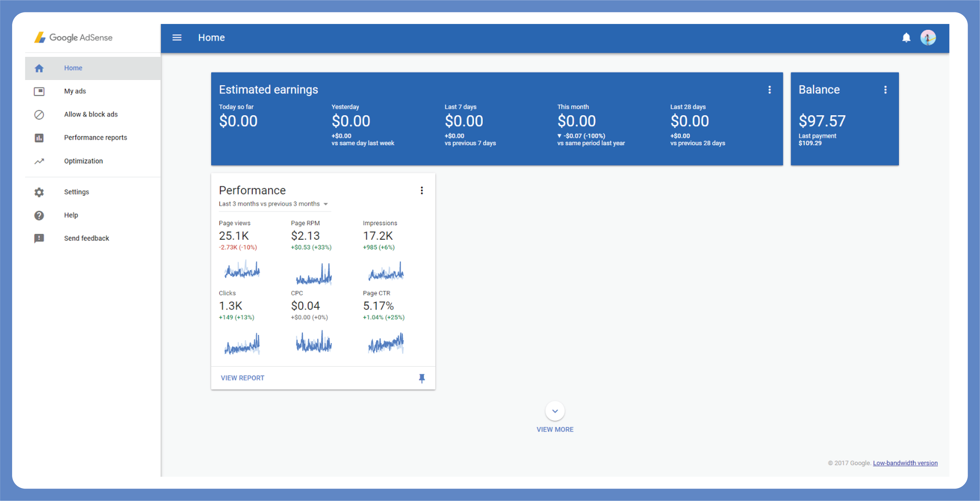Click the Home title in header

coord(211,38)
